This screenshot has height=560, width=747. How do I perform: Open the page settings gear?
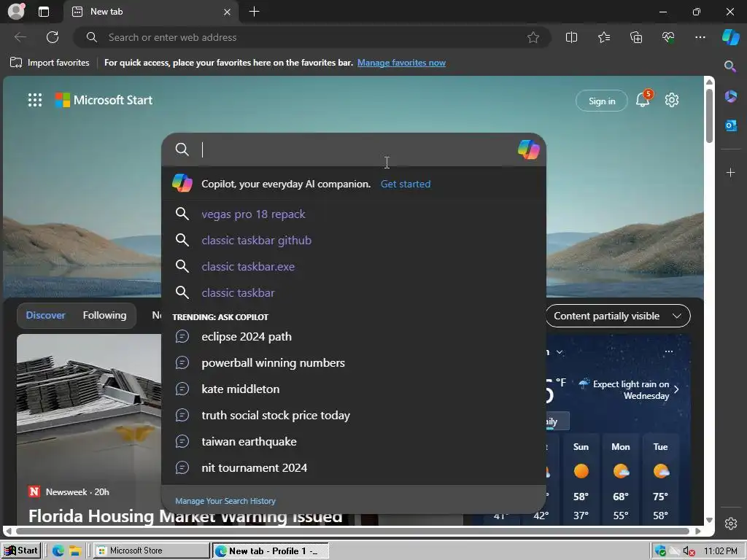pos(672,100)
